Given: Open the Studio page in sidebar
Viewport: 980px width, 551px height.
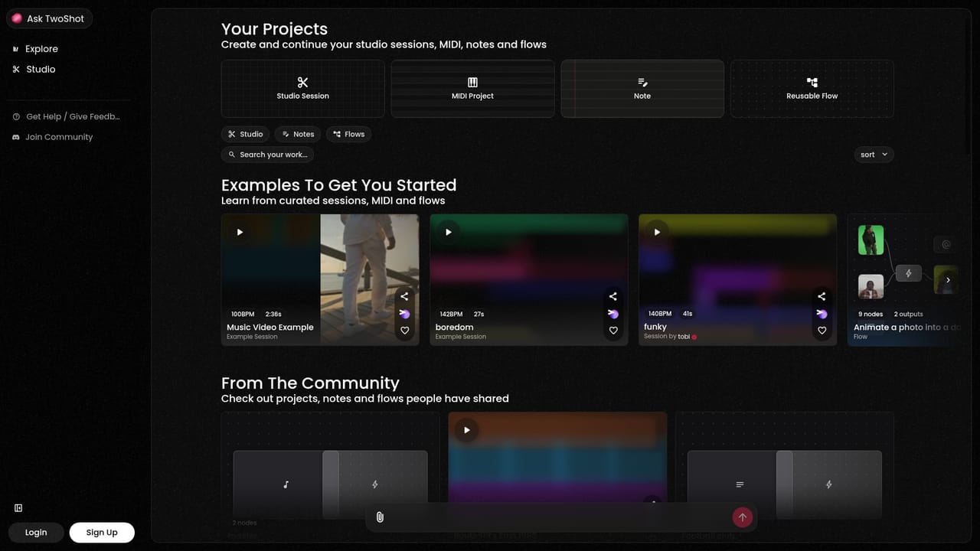Looking at the screenshot, I should point(34,70).
